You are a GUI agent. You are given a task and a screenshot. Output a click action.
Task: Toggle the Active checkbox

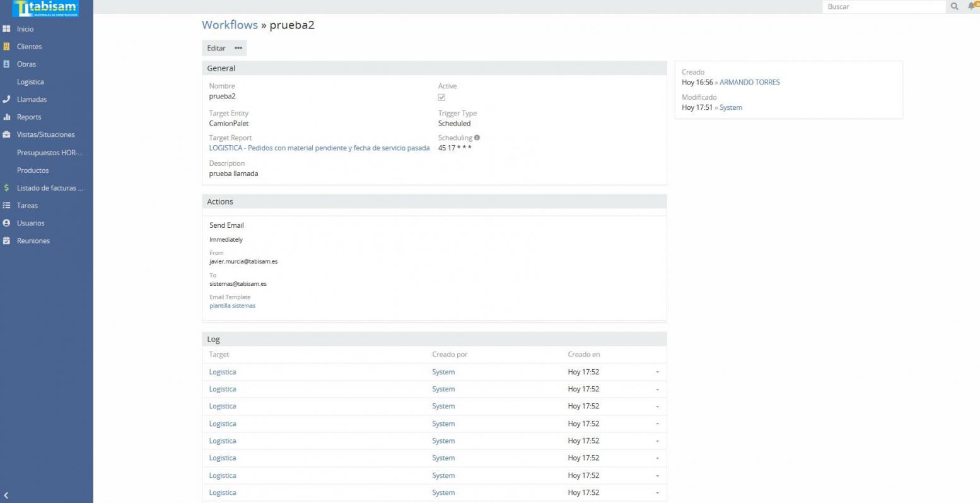click(x=441, y=97)
